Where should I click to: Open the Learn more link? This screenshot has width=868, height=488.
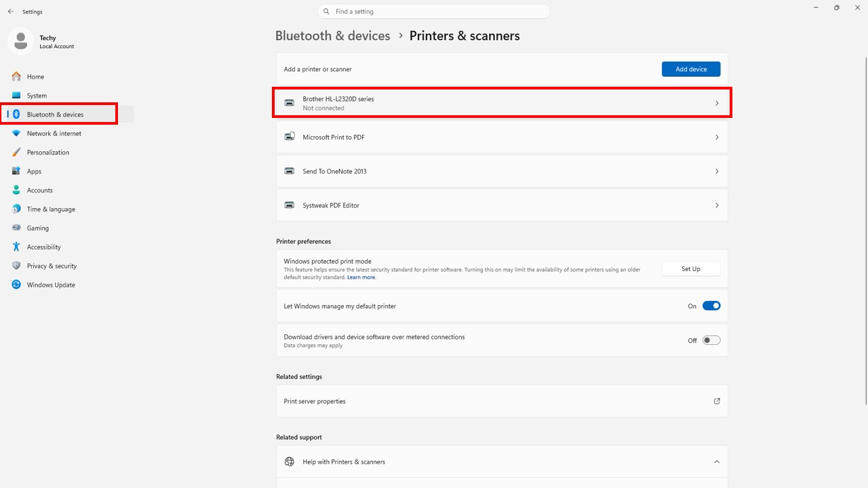click(x=361, y=277)
